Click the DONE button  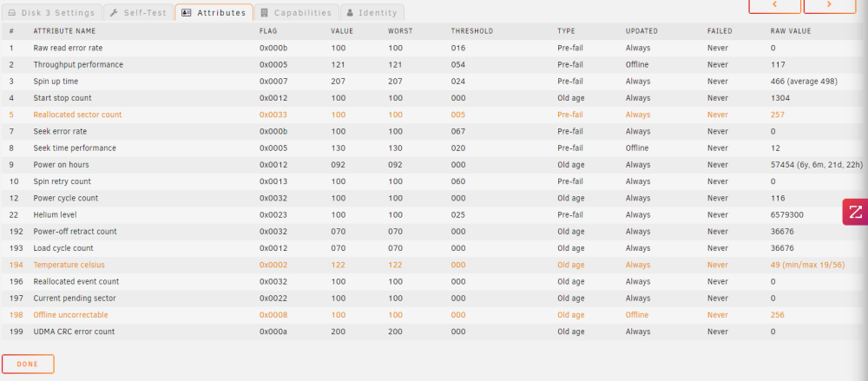pos(28,364)
